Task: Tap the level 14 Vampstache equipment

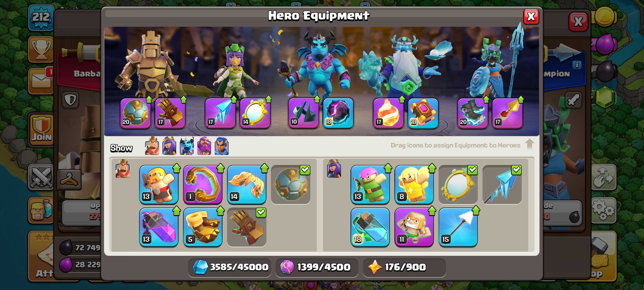Action: point(246,184)
